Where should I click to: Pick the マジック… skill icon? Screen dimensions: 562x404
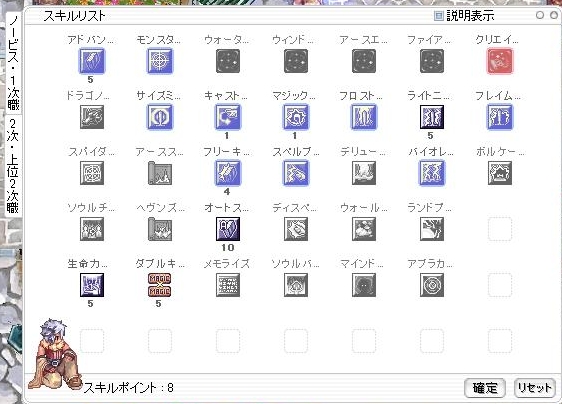coord(296,117)
